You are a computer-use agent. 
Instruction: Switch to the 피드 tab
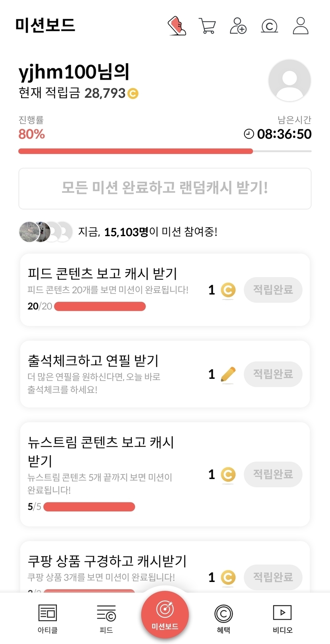click(106, 618)
